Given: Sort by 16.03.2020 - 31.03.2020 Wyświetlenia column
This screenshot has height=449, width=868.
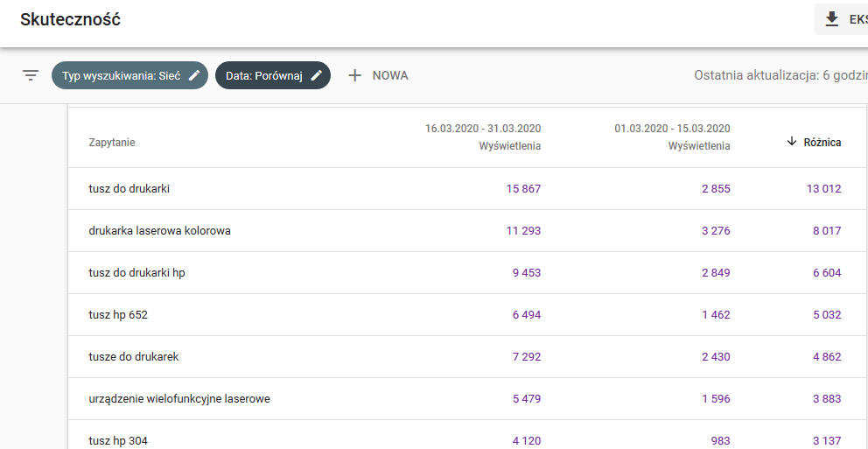Looking at the screenshot, I should coord(483,137).
